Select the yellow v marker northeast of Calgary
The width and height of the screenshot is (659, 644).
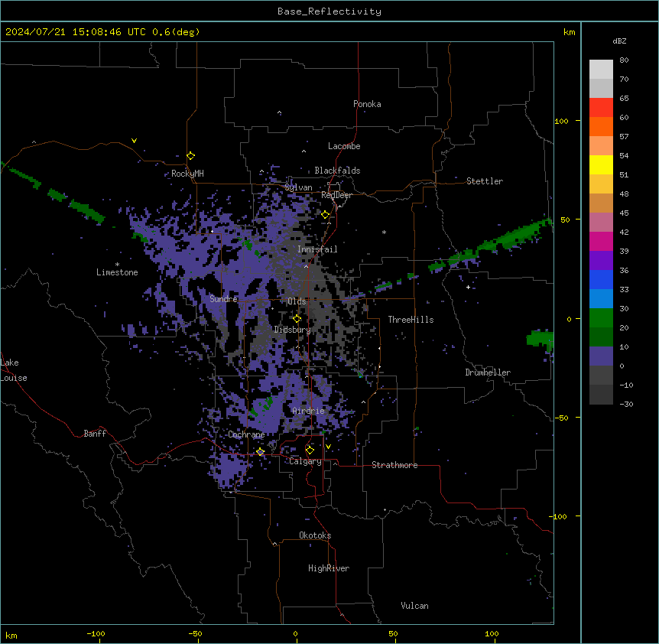point(328,447)
